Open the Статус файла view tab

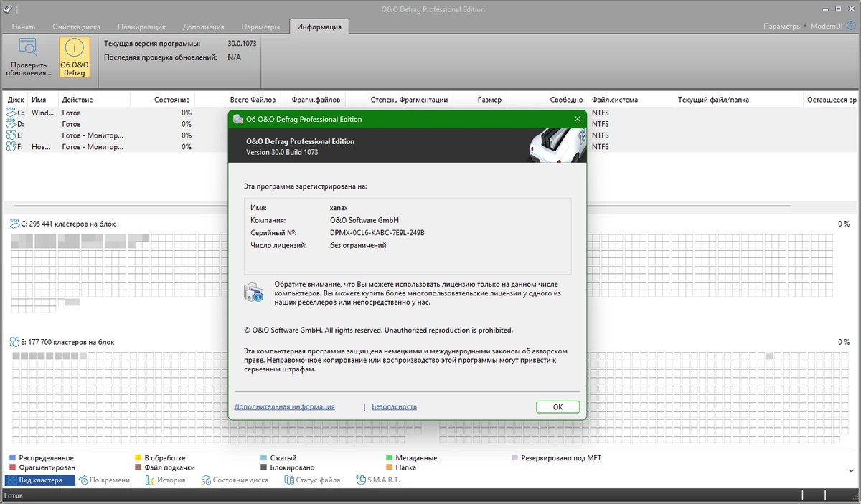[x=312, y=480]
